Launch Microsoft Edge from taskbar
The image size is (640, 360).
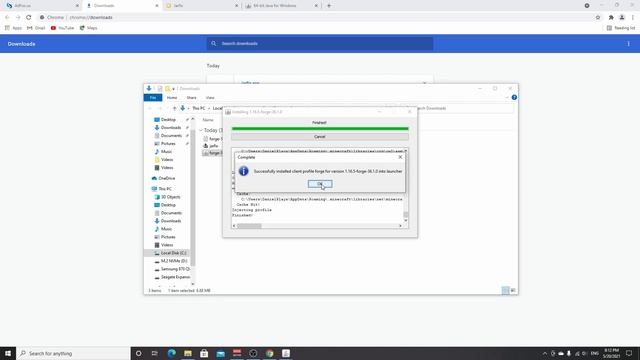[x=171, y=353]
